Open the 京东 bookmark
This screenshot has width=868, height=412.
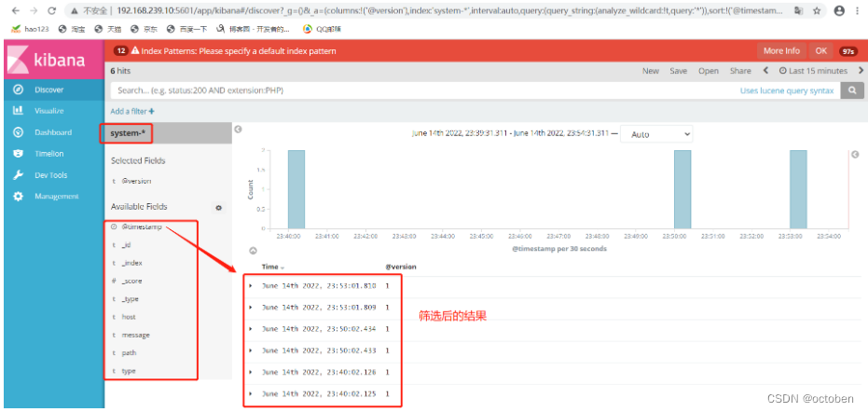coord(144,29)
